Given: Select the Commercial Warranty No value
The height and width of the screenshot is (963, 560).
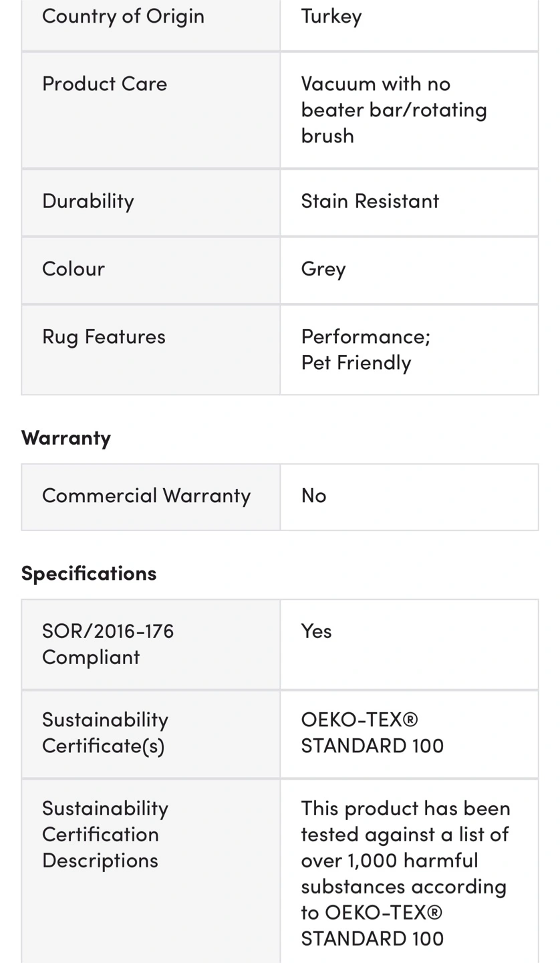Looking at the screenshot, I should click(313, 495).
